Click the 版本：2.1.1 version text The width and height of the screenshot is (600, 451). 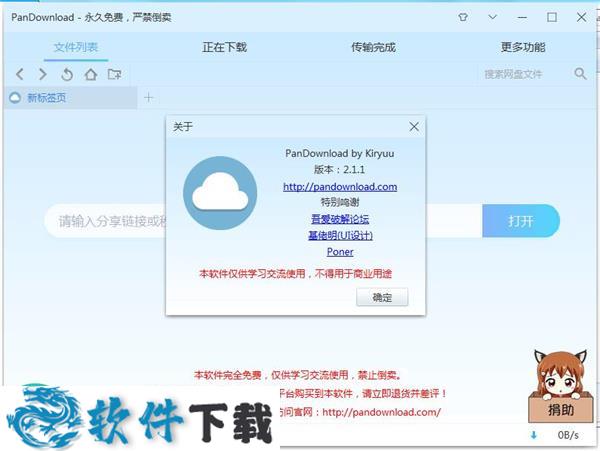coord(339,169)
